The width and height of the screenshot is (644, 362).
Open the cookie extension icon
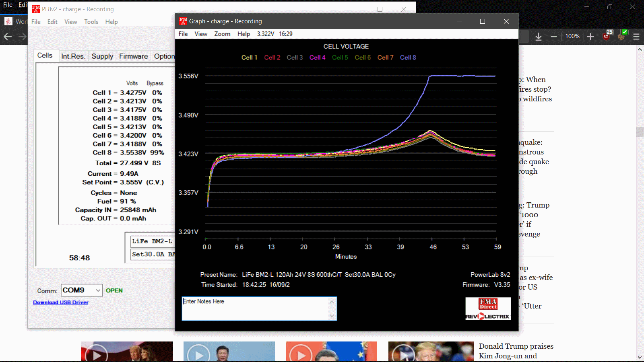[x=622, y=36]
